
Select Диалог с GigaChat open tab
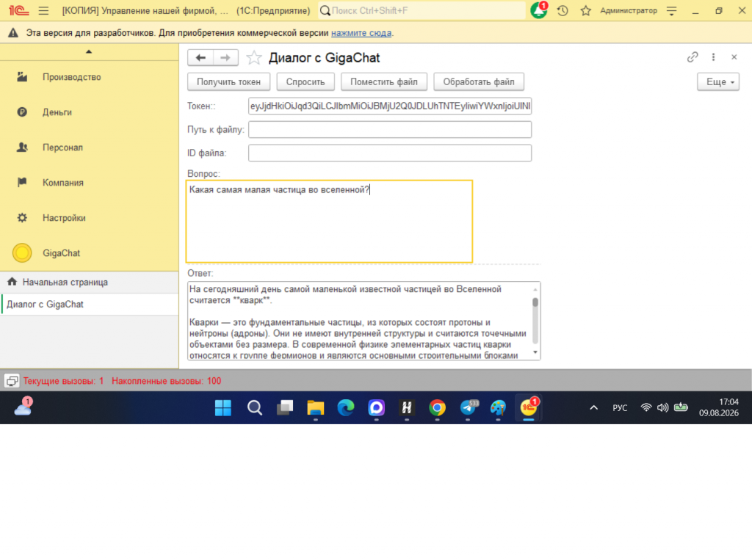(89, 305)
